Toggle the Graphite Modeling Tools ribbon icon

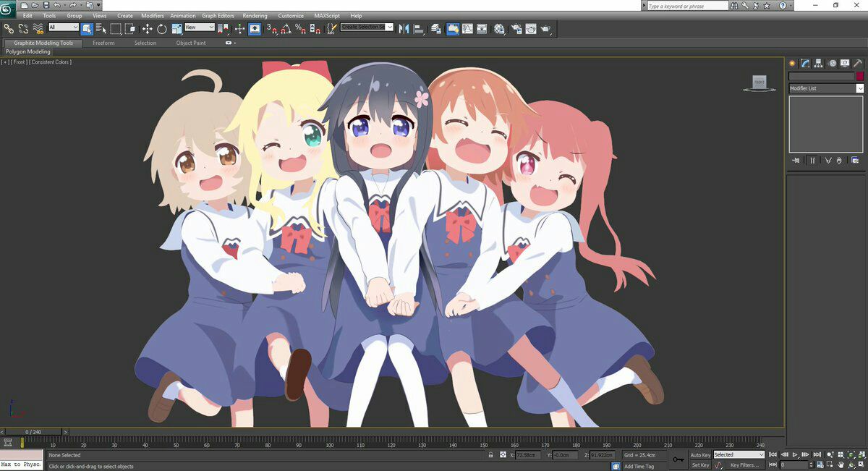453,29
